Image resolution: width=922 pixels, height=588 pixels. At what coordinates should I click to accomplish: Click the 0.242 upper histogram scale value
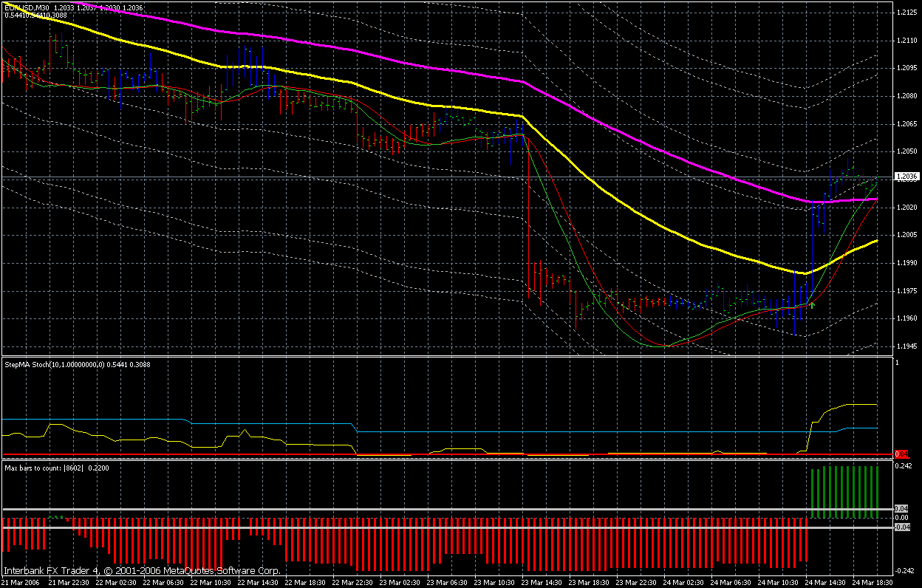904,466
